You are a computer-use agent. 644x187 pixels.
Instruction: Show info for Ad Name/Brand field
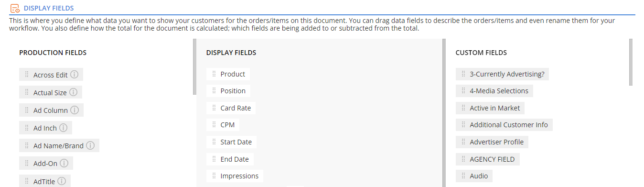click(90, 145)
